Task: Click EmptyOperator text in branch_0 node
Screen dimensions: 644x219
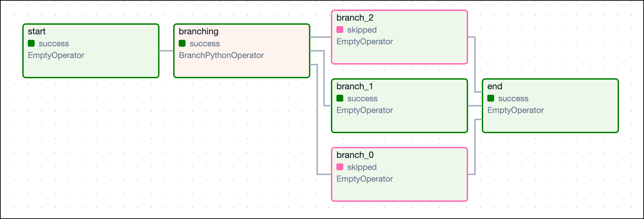Action: [x=365, y=179]
